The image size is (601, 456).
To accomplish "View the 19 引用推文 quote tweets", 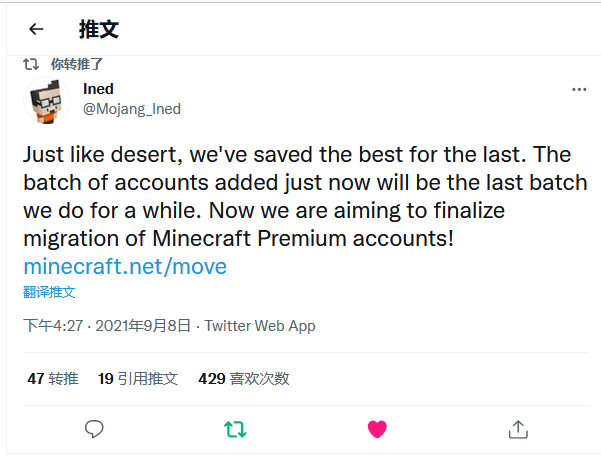I will (138, 379).
